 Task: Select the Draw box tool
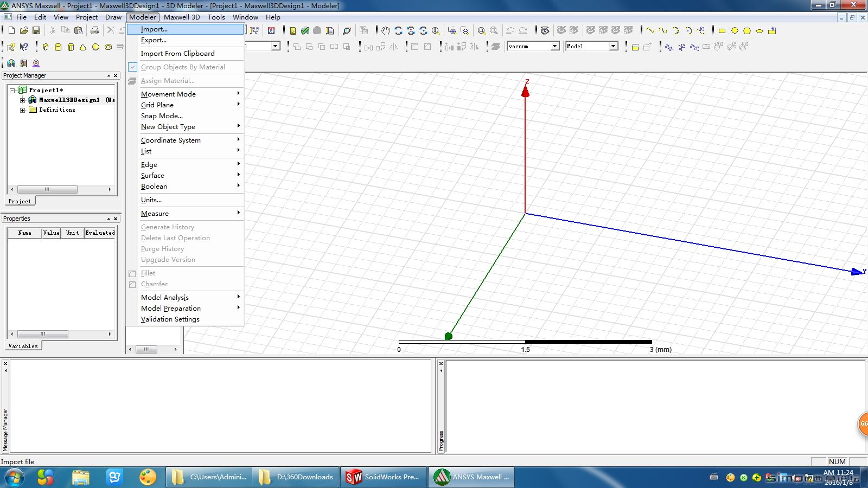coord(46,47)
